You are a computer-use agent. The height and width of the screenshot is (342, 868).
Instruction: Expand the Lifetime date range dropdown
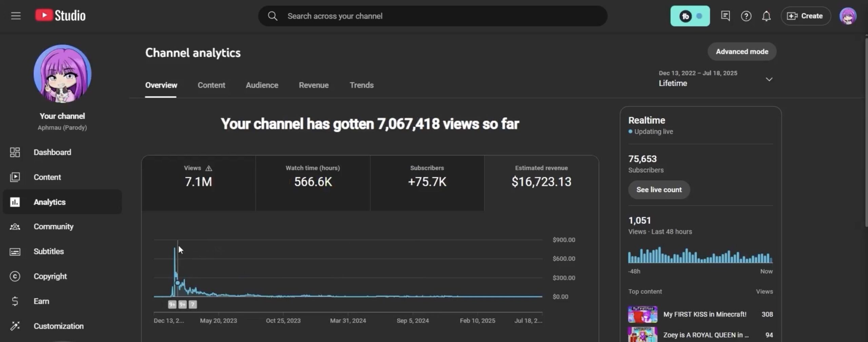[769, 79]
